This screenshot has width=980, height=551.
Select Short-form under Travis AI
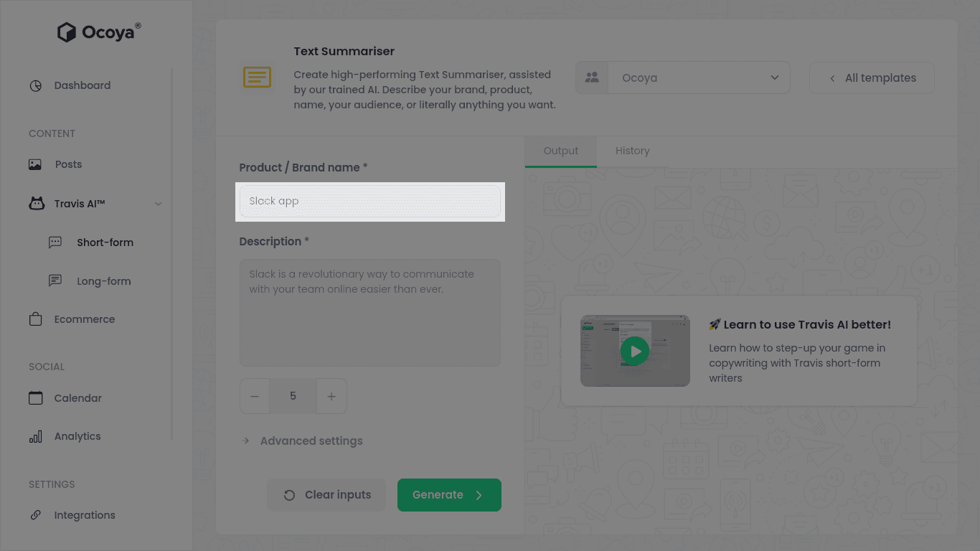105,242
